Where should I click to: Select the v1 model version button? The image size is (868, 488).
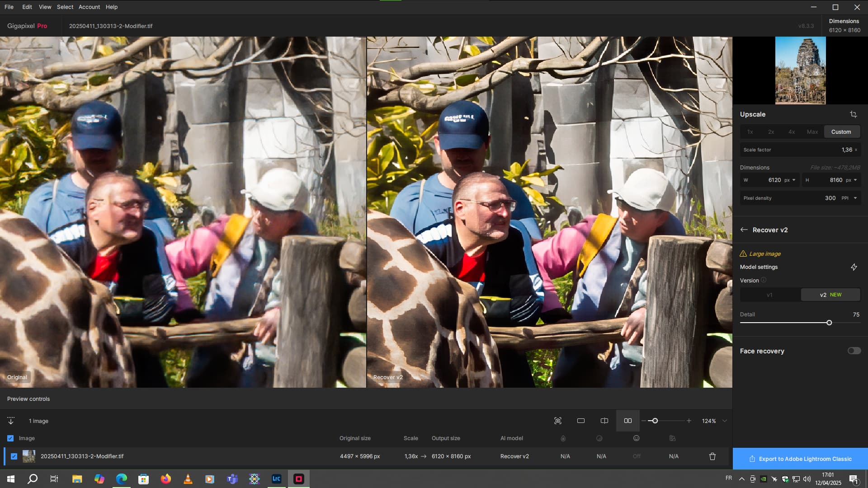point(769,295)
